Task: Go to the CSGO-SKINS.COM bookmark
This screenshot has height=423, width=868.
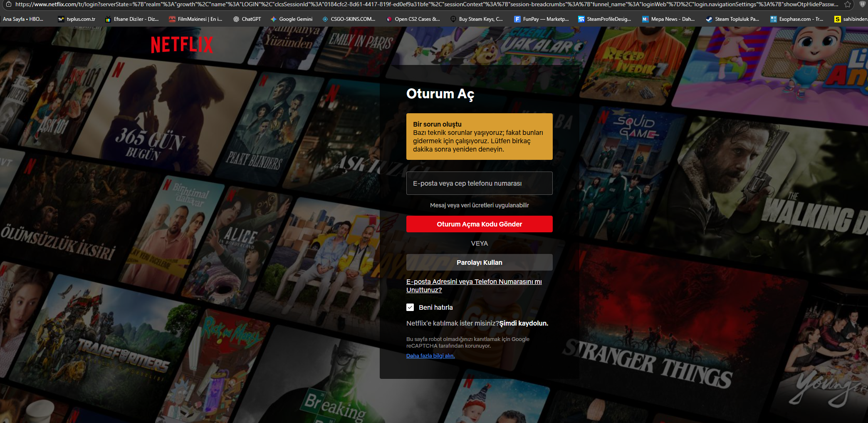Action: (349, 19)
